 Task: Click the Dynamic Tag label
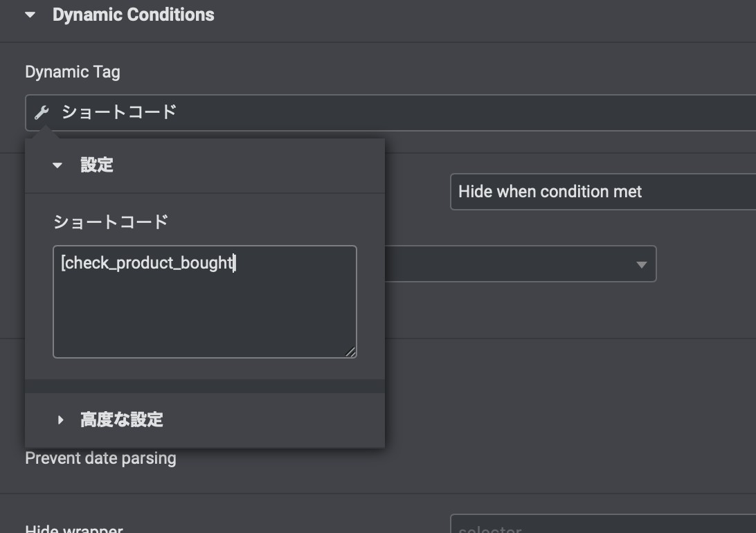pyautogui.click(x=72, y=72)
